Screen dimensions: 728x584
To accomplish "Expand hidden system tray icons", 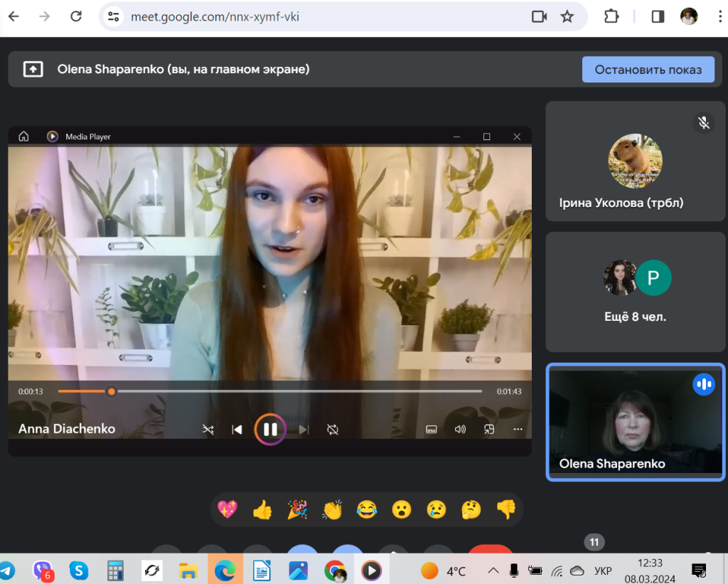I will (493, 570).
